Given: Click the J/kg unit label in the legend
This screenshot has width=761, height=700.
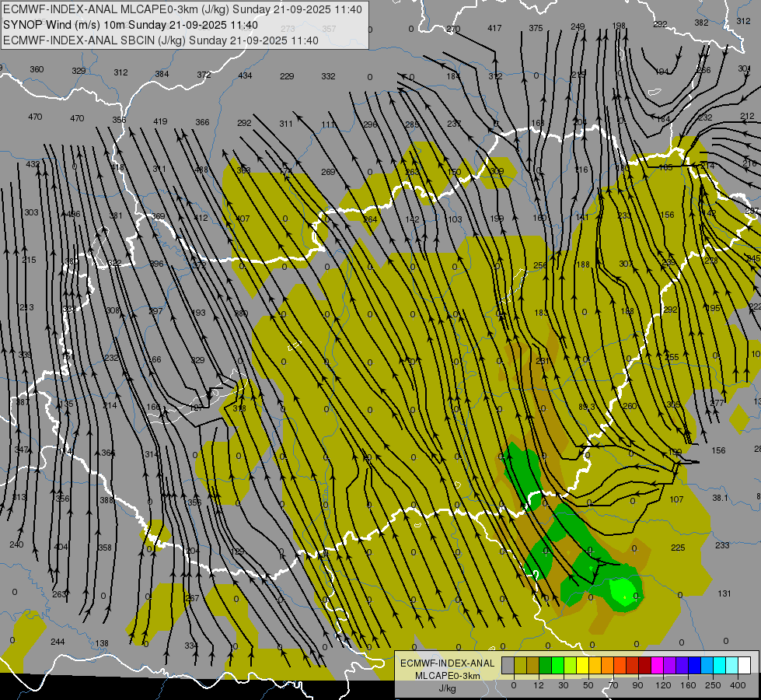Looking at the screenshot, I should click(x=447, y=688).
